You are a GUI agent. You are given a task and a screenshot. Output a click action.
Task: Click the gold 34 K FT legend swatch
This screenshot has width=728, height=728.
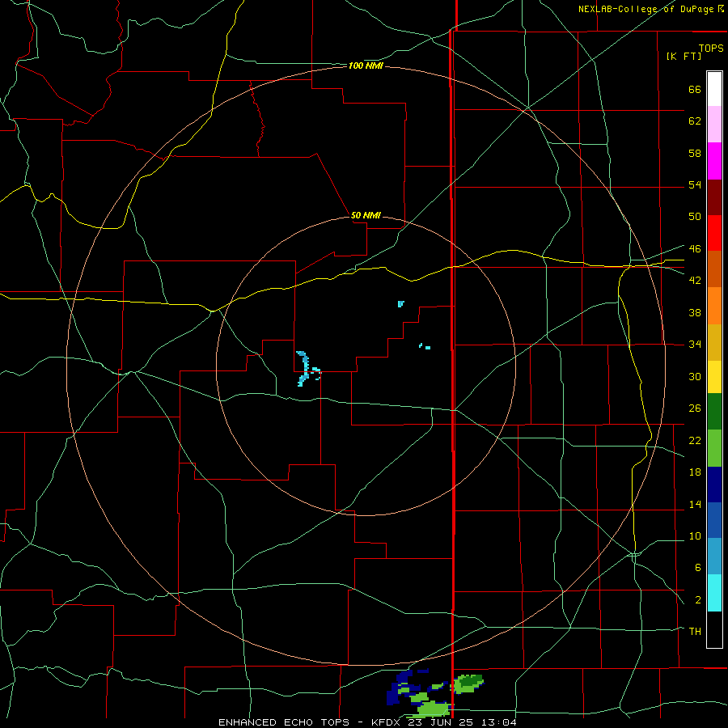coord(714,341)
